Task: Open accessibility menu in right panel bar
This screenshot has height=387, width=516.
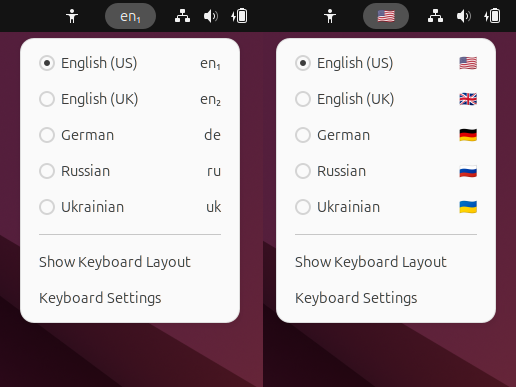Action: (x=330, y=16)
